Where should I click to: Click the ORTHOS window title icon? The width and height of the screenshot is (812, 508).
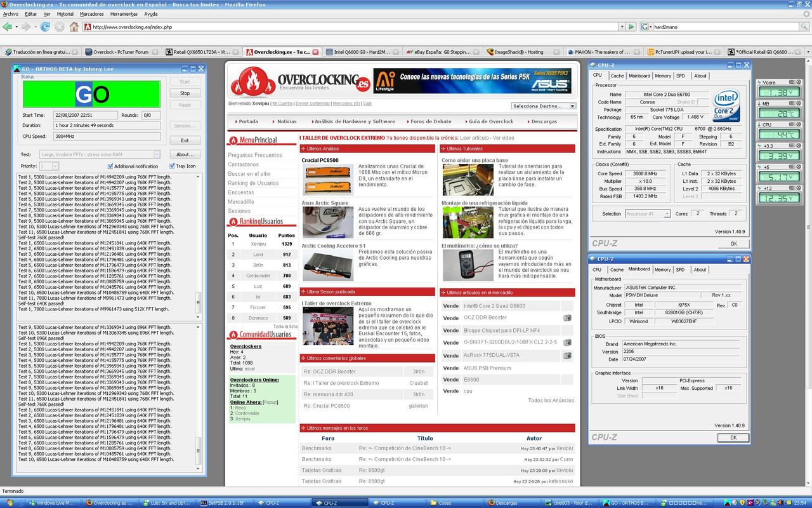pos(18,69)
